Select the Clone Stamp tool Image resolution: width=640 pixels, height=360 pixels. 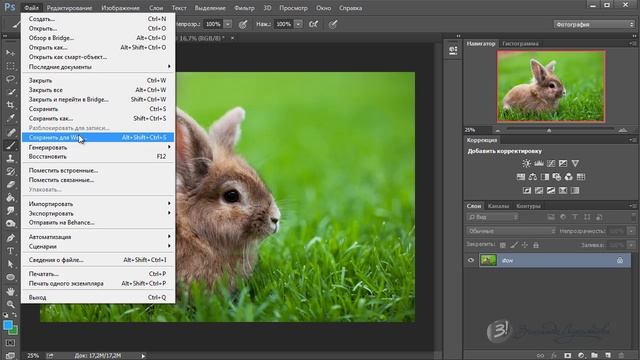[x=10, y=158]
